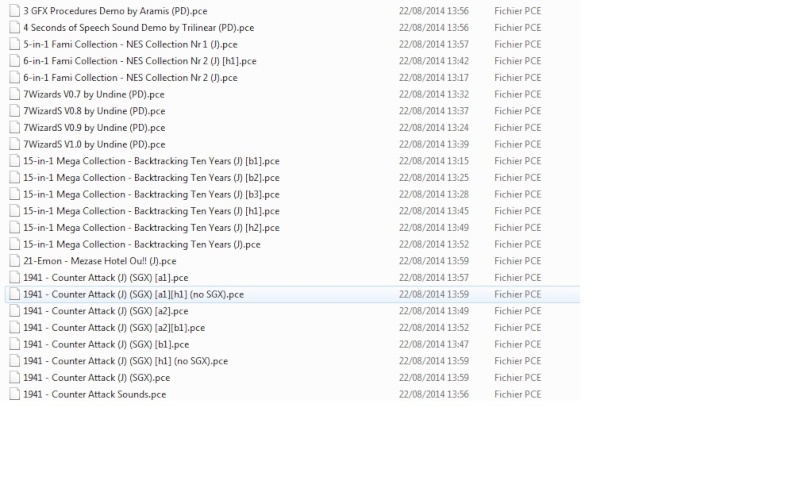Click date 22/08/2014 13:17
This screenshot has height=500, width=800.
click(x=434, y=78)
